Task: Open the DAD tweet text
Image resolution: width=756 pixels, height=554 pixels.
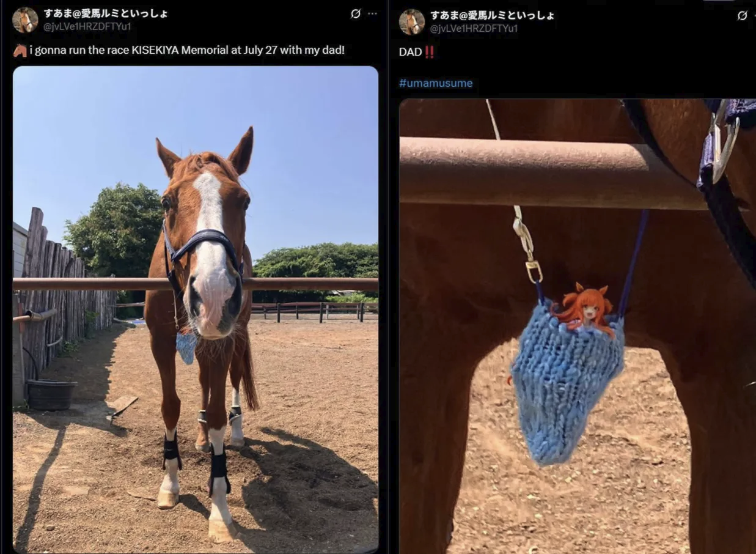Action: tap(411, 52)
